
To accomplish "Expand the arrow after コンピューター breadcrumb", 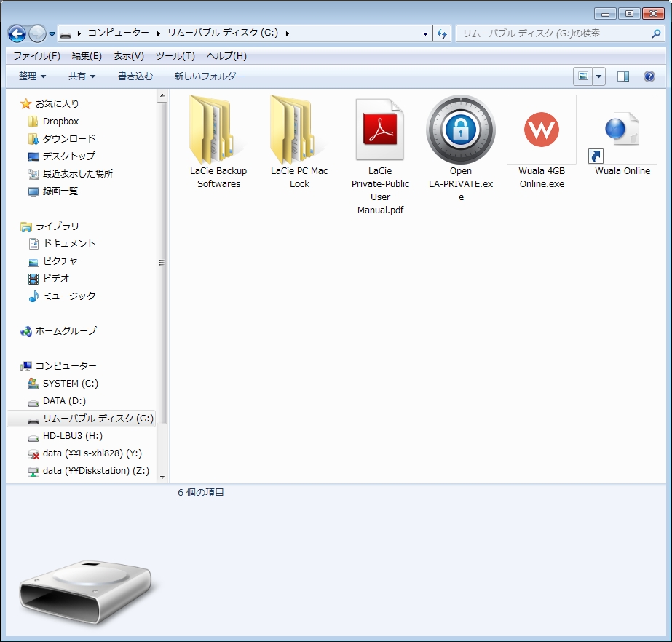I will click(158, 33).
